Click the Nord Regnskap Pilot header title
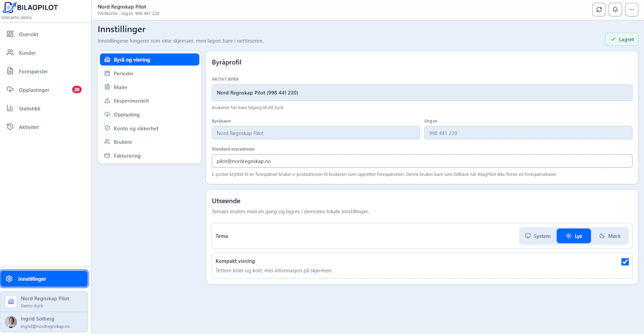Screen dimensions: 644x334 [122, 6]
